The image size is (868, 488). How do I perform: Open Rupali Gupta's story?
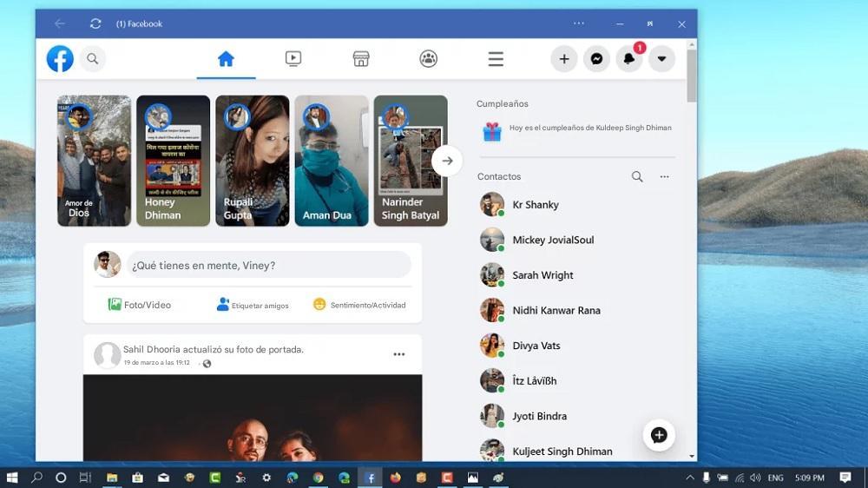(253, 161)
